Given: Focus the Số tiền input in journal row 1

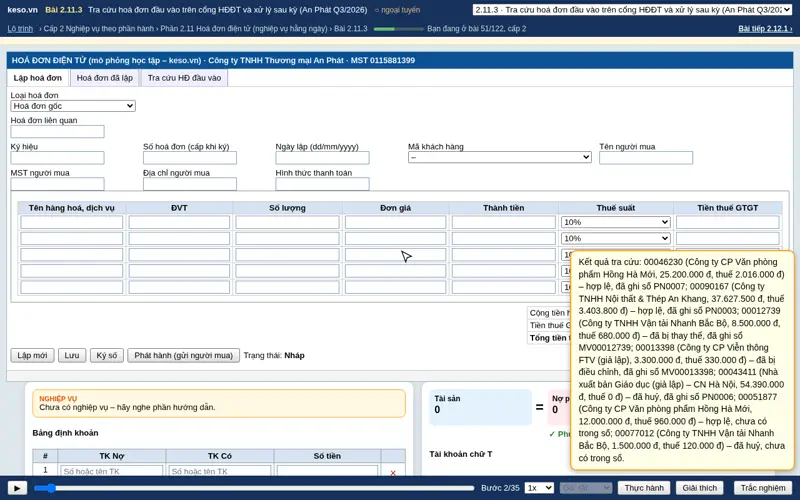Looking at the screenshot, I should 327,471.
